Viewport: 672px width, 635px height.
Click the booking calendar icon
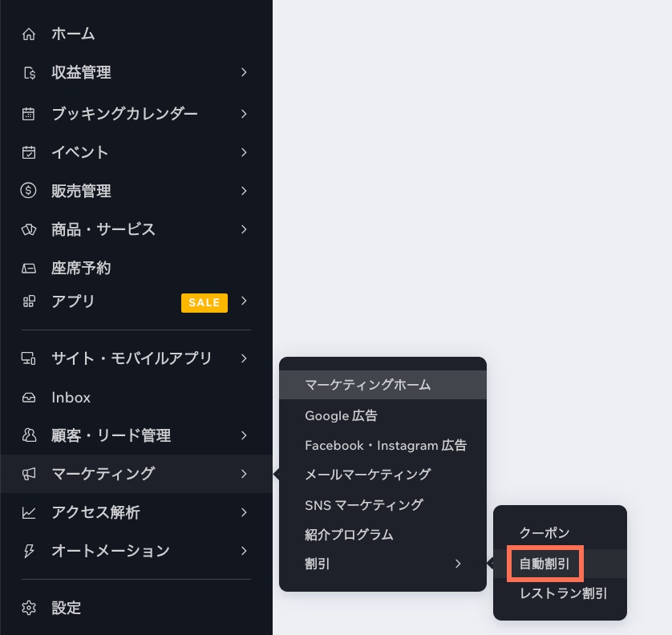tap(29, 114)
